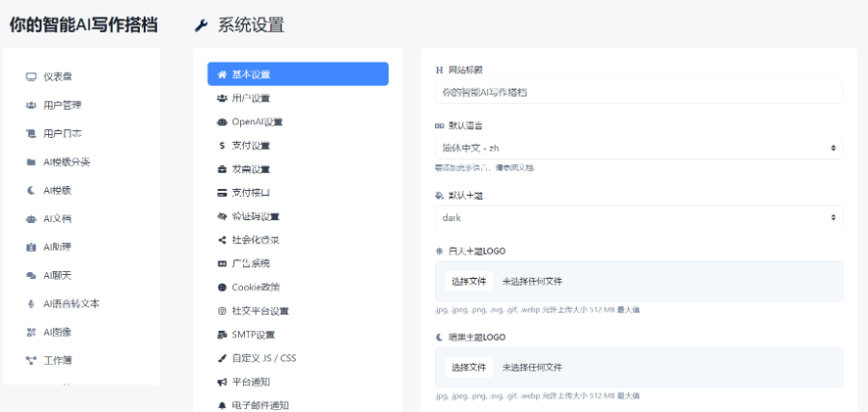
Task: Click the home icon in 基本设置
Action: 222,74
